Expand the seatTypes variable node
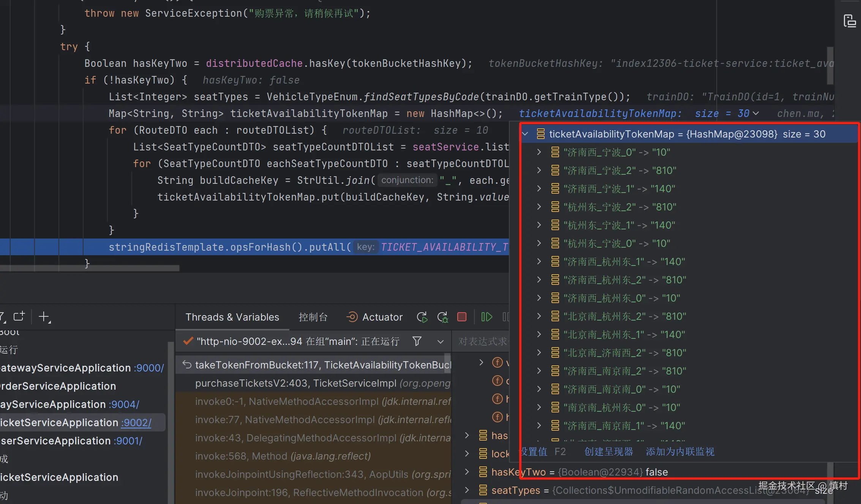Image resolution: width=861 pixels, height=504 pixels. pyautogui.click(x=467, y=490)
